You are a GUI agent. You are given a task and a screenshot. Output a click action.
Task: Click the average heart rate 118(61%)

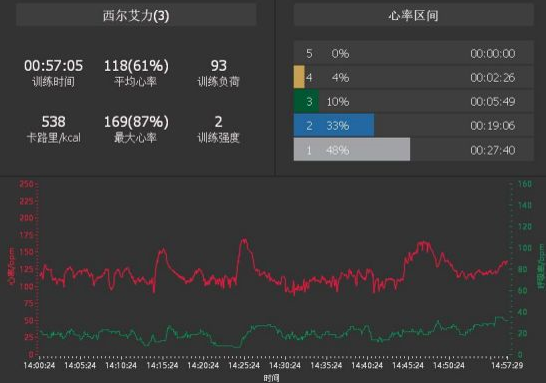tap(136, 65)
